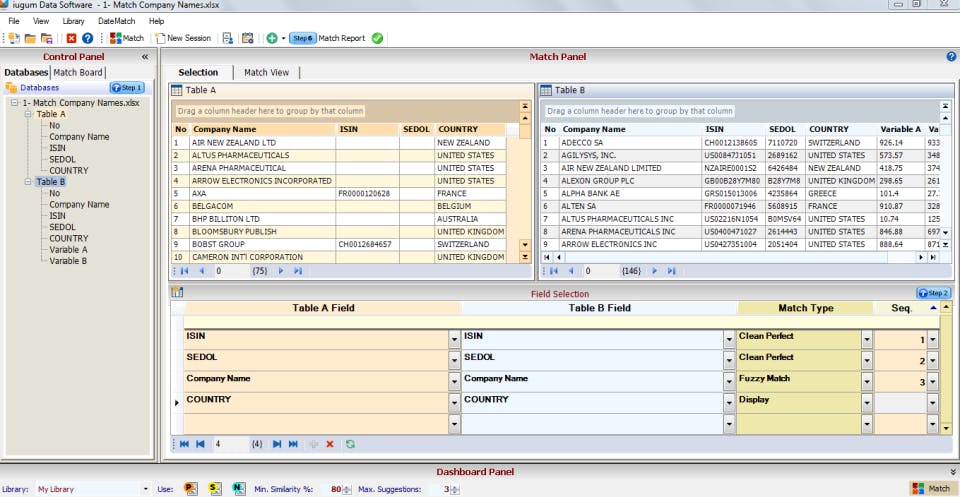Click the green plus add icon in toolbar

coord(271,38)
